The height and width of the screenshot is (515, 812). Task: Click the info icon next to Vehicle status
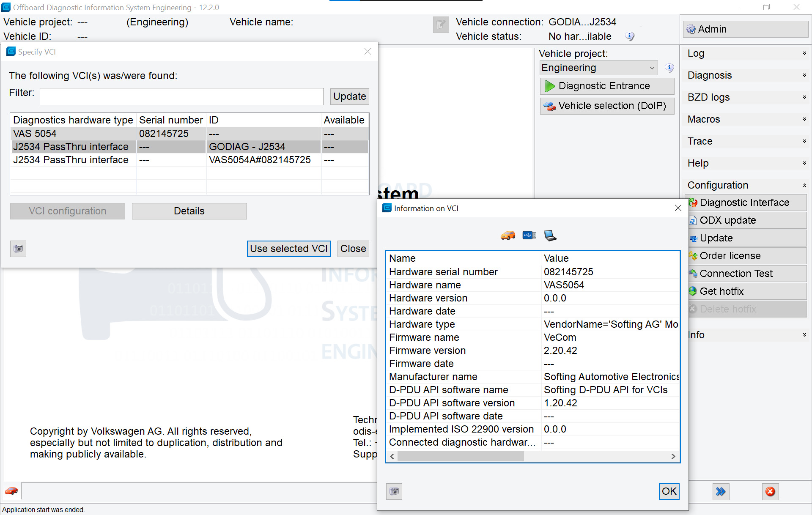tap(630, 36)
